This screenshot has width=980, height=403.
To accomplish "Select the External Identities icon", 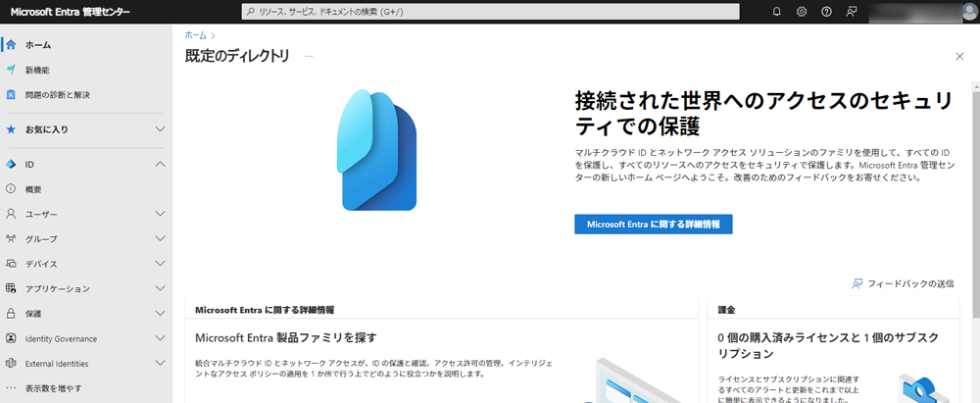I will pos(11,364).
